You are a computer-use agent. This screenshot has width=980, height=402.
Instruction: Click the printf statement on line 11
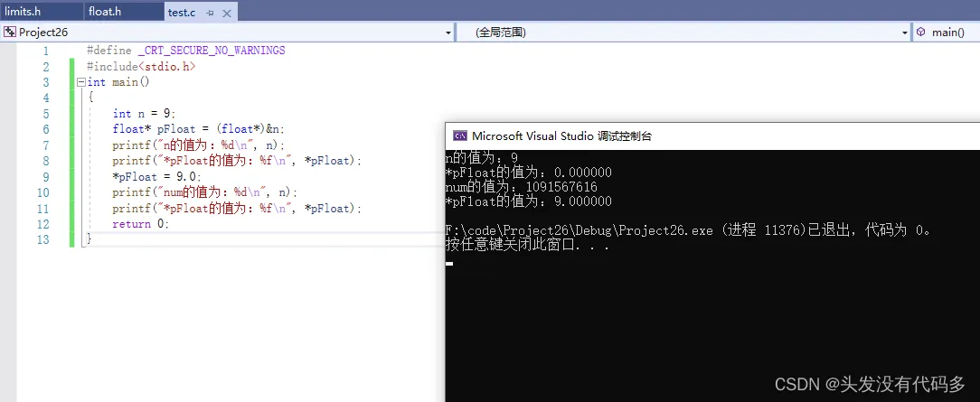coord(237,208)
